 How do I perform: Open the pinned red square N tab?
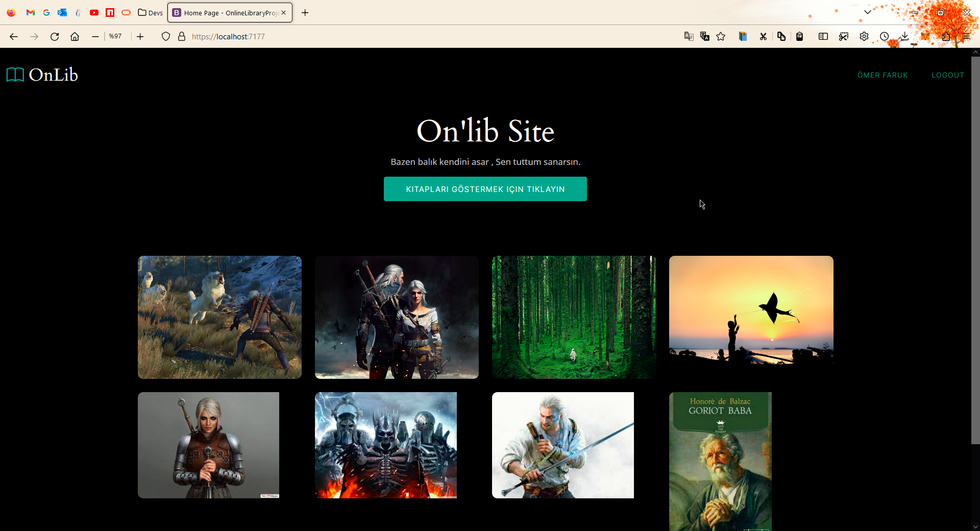tap(110, 13)
